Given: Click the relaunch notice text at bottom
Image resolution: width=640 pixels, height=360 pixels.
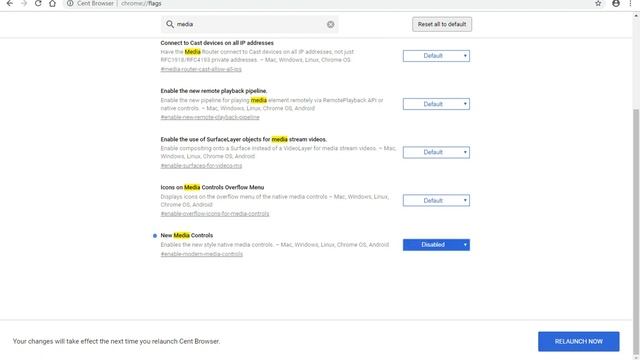Looking at the screenshot, I should pyautogui.click(x=116, y=341).
